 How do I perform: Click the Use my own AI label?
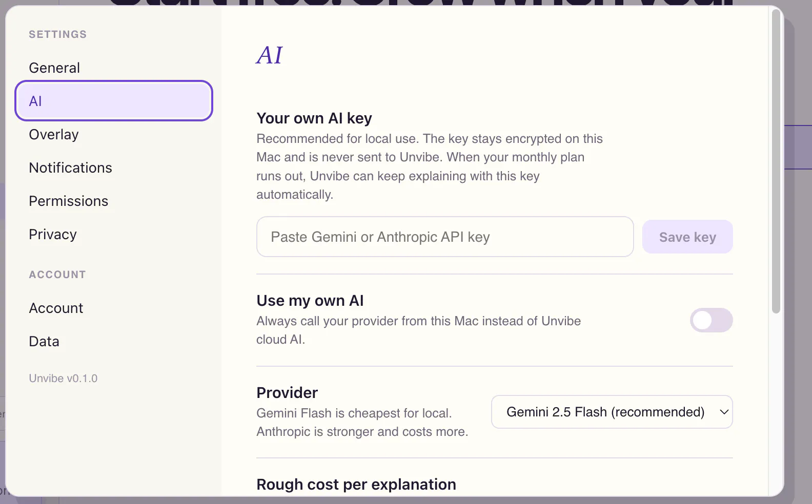coord(310,300)
